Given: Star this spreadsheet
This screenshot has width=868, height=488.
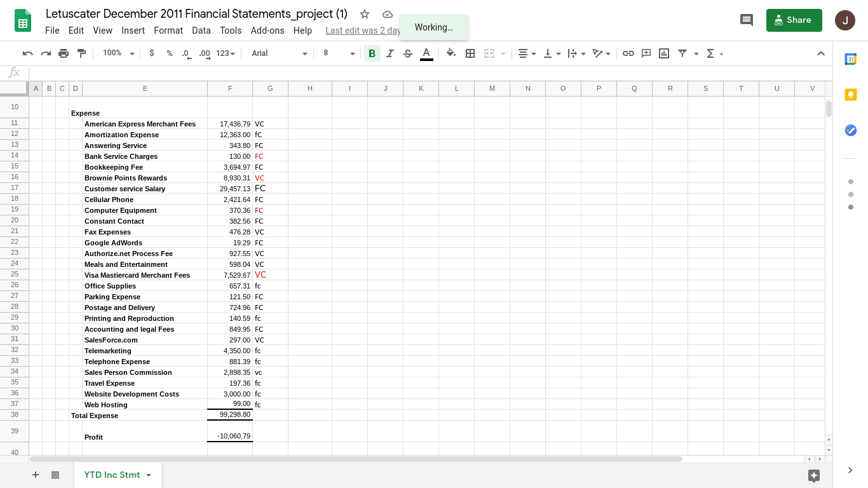Looking at the screenshot, I should tap(365, 14).
